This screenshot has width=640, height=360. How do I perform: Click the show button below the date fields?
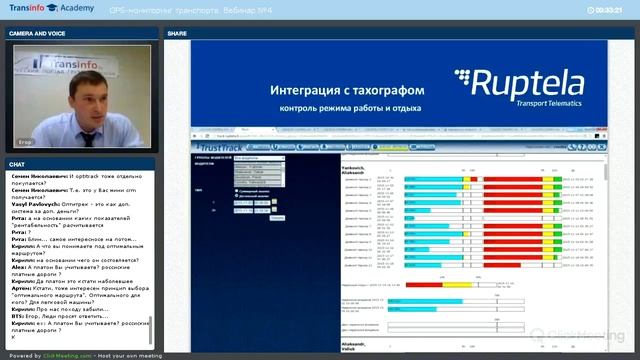point(277,218)
